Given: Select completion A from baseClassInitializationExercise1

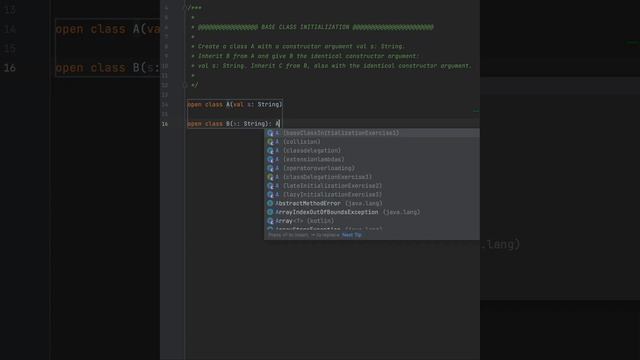Looking at the screenshot, I should (x=372, y=133).
